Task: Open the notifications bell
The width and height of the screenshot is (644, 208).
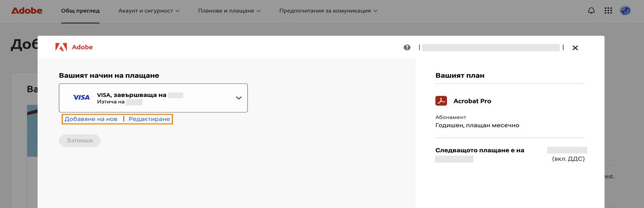Action: point(591,11)
